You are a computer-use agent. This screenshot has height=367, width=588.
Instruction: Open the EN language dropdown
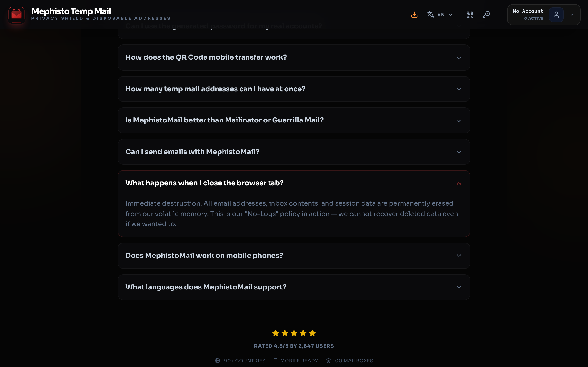click(x=445, y=14)
